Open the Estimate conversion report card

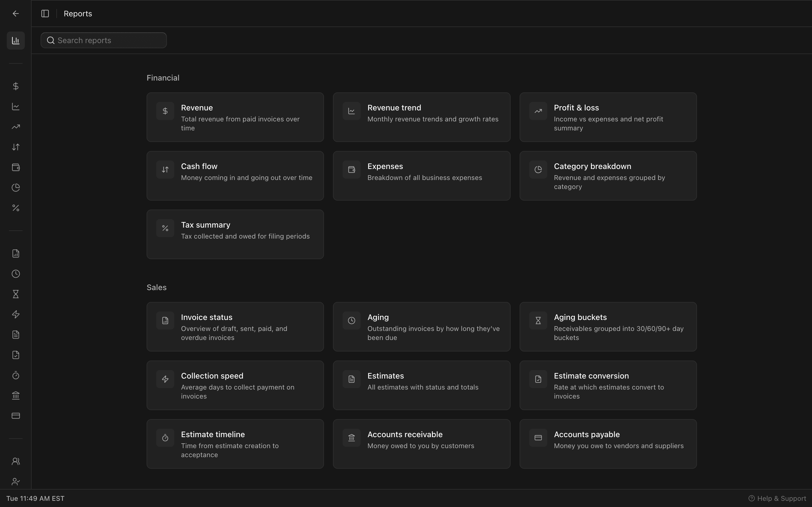point(608,385)
